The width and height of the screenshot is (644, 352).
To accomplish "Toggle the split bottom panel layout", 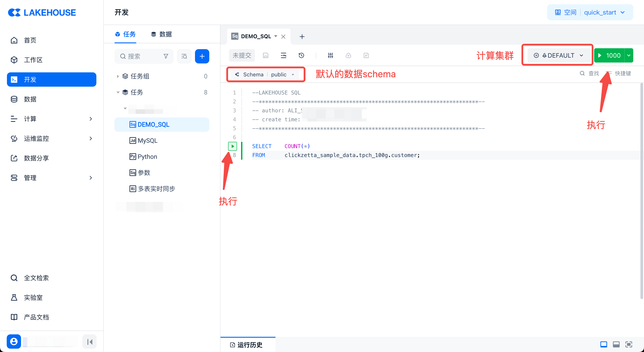I will coord(616,344).
